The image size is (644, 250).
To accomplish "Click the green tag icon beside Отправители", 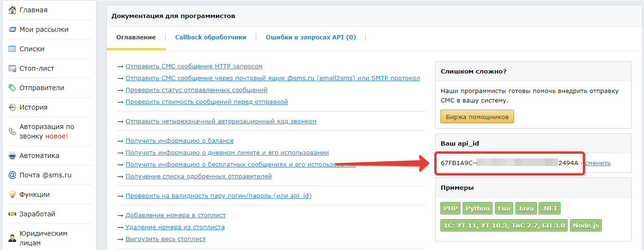I will [12, 88].
